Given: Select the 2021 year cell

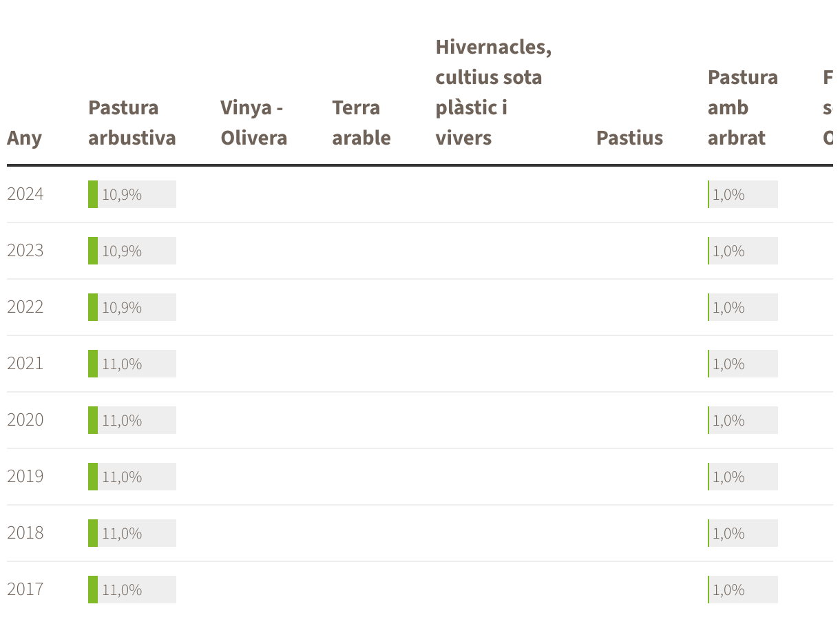Looking at the screenshot, I should [x=25, y=364].
